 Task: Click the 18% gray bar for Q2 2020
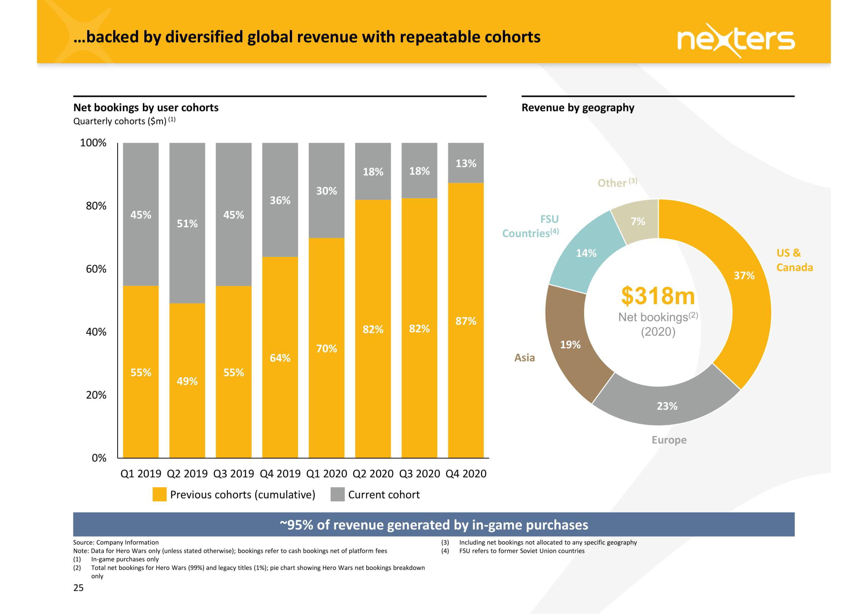(373, 172)
